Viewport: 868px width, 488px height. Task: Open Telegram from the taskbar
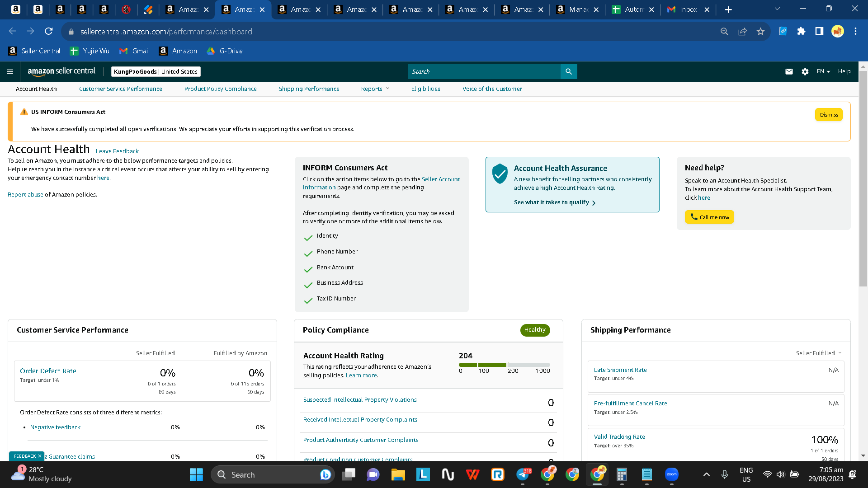pyautogui.click(x=523, y=474)
